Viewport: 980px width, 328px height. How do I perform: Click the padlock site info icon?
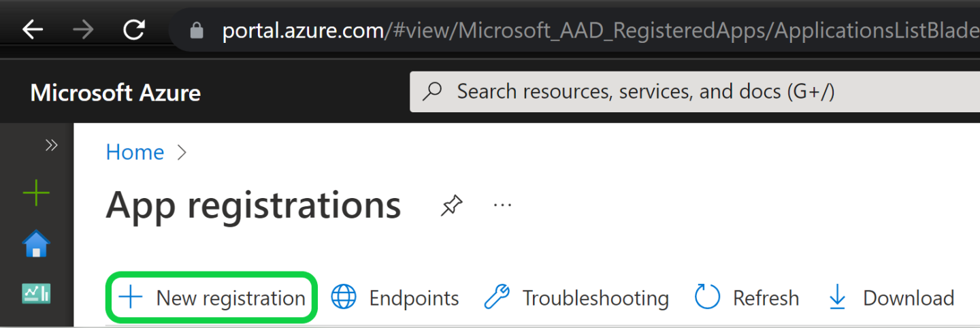pos(197,31)
